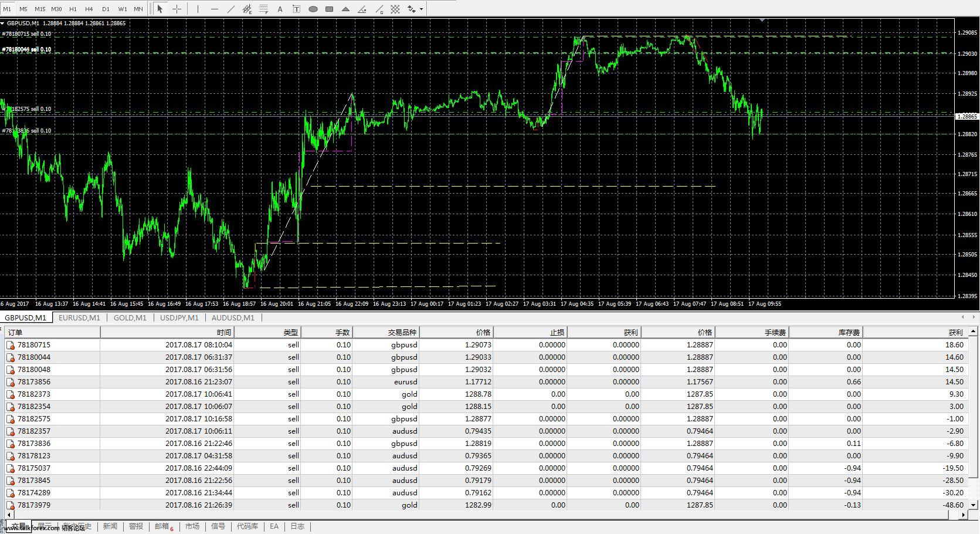Open the GBPUSD,M1 chart tab
Screen dimensions: 980x534
pos(26,317)
